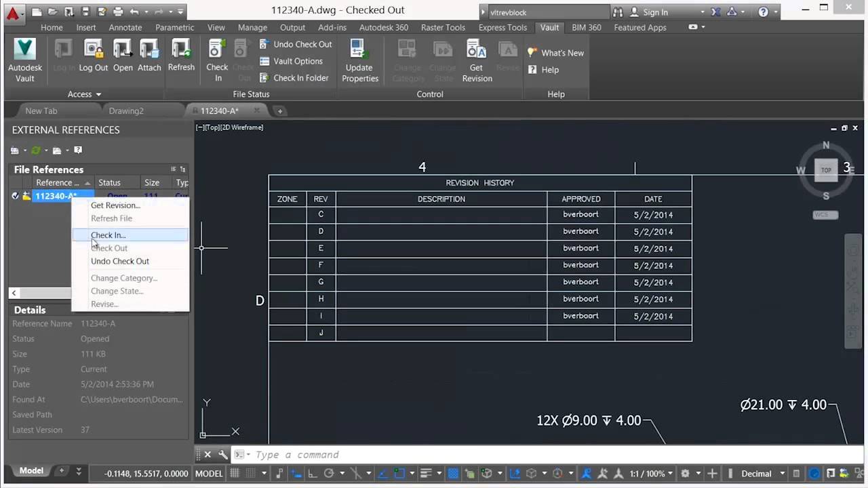
Task: Toggle 2D object snap in status bar
Action: tap(400, 473)
